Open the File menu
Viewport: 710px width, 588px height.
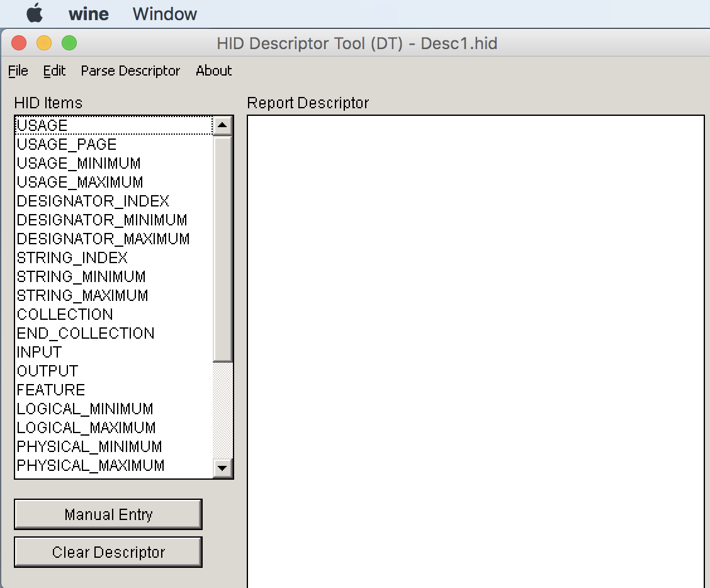pos(18,71)
